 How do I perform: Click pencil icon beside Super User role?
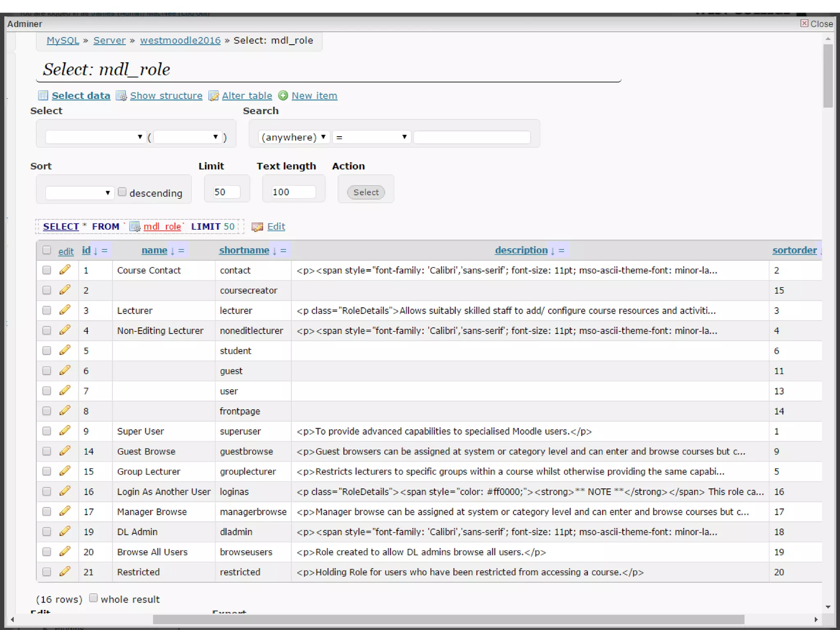pos(65,431)
